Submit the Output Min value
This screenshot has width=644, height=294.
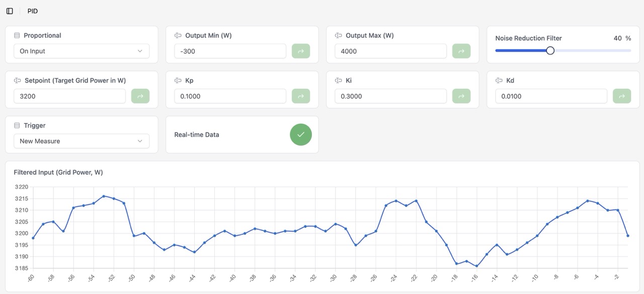pos(301,51)
